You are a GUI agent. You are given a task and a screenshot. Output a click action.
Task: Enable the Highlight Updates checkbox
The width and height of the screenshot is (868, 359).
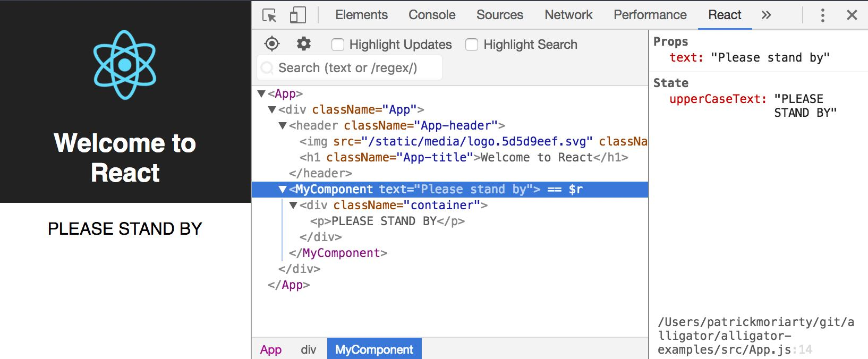338,45
